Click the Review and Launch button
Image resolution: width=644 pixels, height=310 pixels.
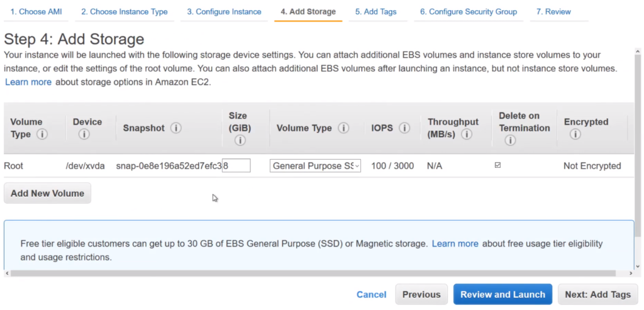502,294
